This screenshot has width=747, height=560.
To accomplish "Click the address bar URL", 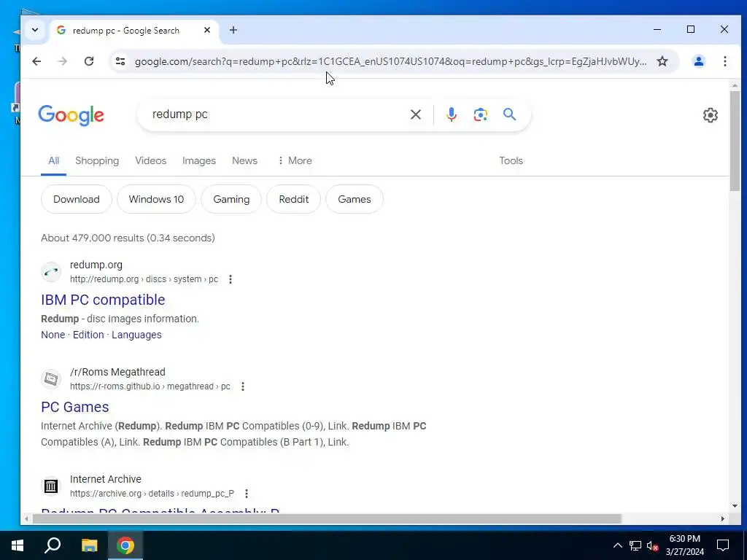I will coord(391,61).
